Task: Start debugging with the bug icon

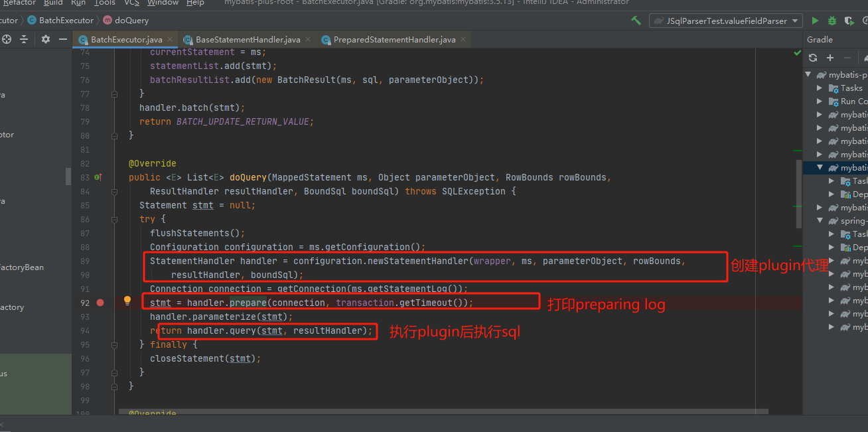Action: tap(832, 21)
